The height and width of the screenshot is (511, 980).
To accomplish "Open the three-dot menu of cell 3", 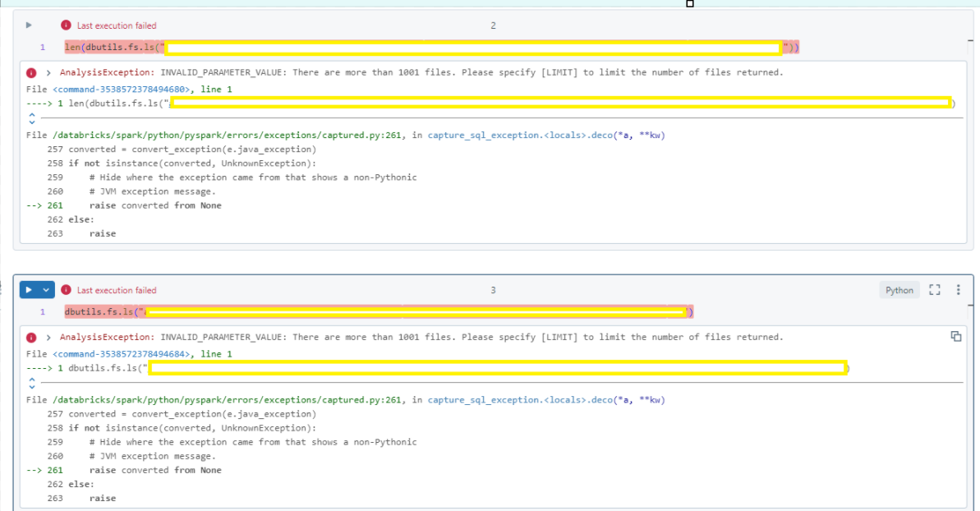I will (958, 290).
